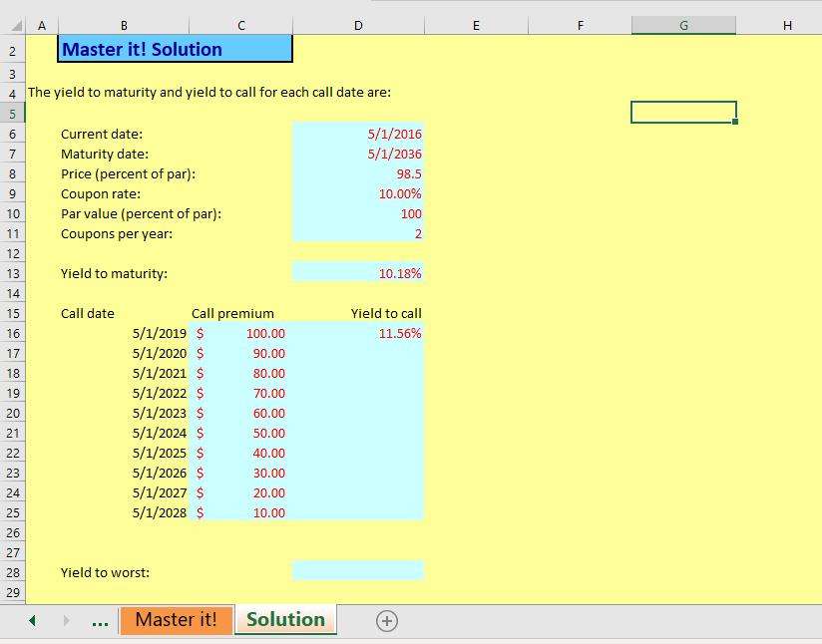Click the Select All corner triangle
This screenshot has width=822, height=644.
point(16,25)
